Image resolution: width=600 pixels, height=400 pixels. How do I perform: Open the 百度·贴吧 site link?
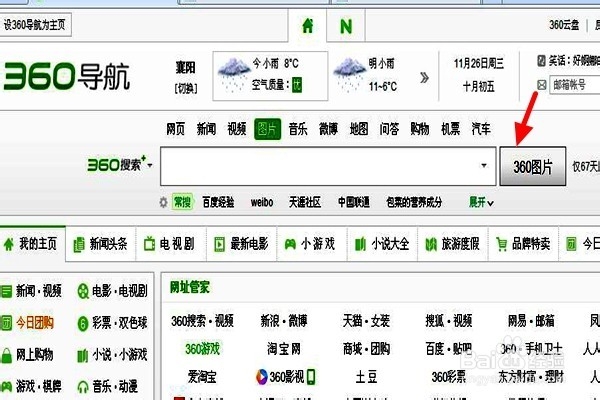(449, 349)
